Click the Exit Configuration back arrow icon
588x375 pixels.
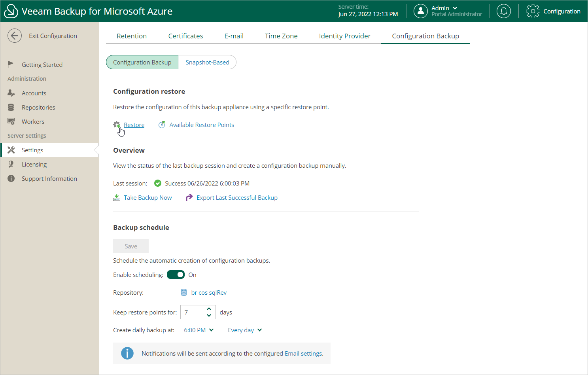(15, 36)
